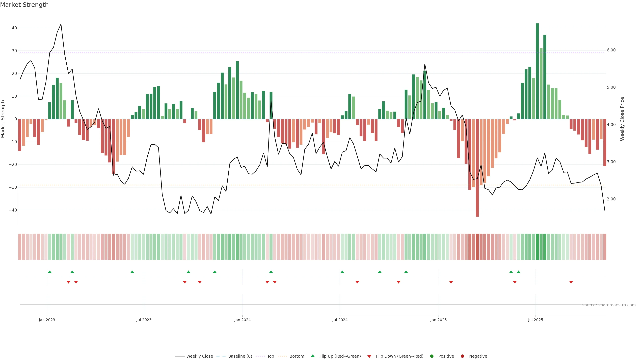Click the first green flip-up triangle marker
This screenshot has height=362, width=644.
tap(49, 272)
